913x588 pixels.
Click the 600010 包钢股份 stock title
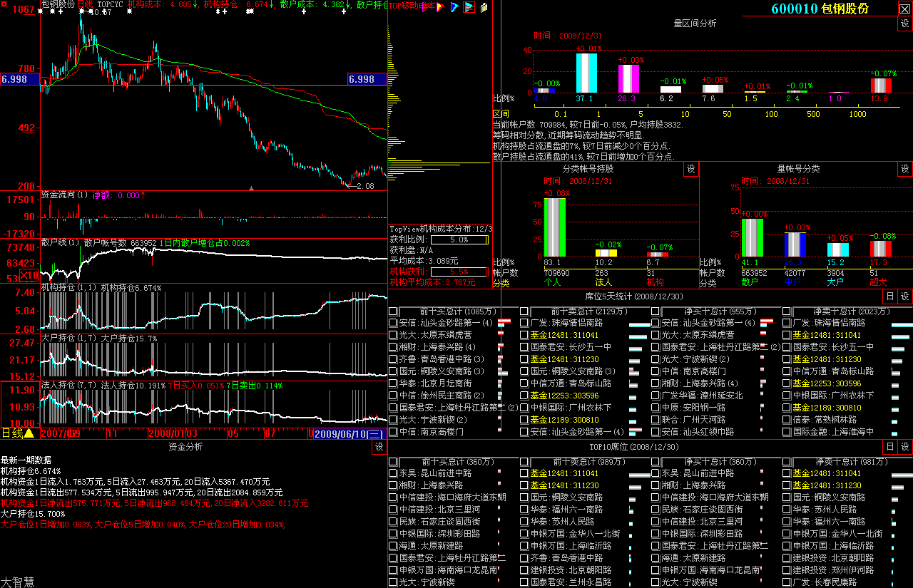[x=820, y=9]
